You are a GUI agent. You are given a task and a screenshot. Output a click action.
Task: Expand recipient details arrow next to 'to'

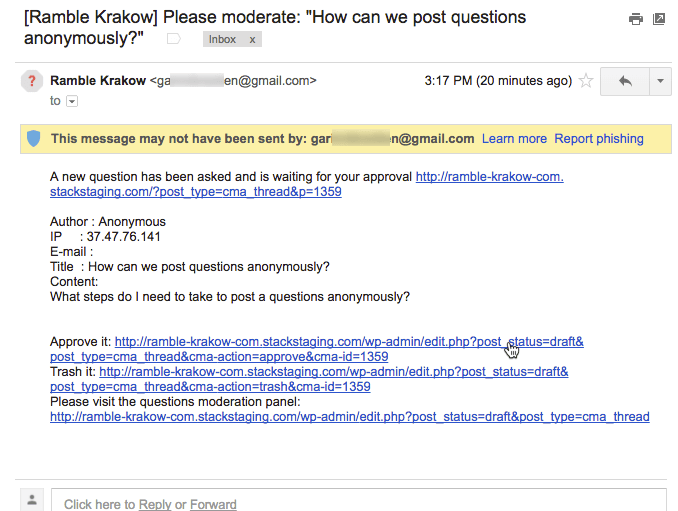click(72, 101)
